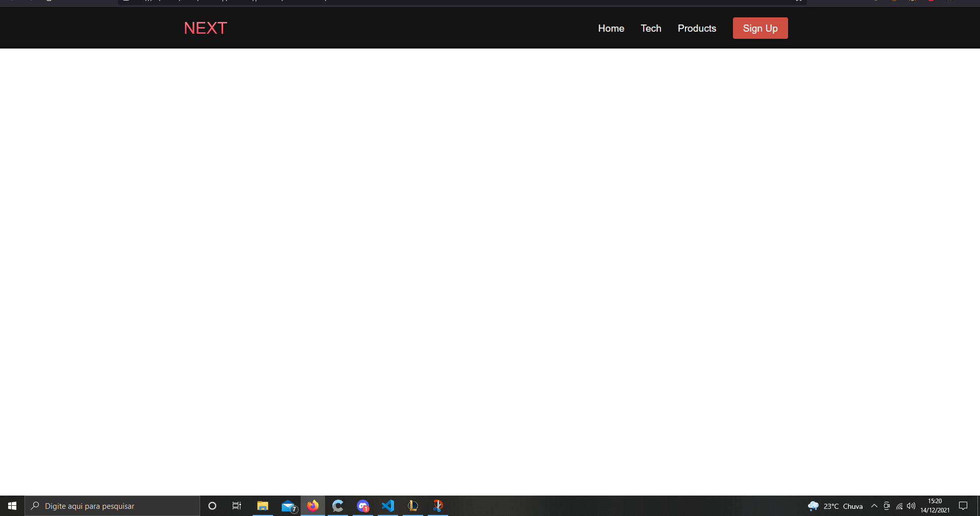Open Cortana circle icon in taskbar

point(212,506)
